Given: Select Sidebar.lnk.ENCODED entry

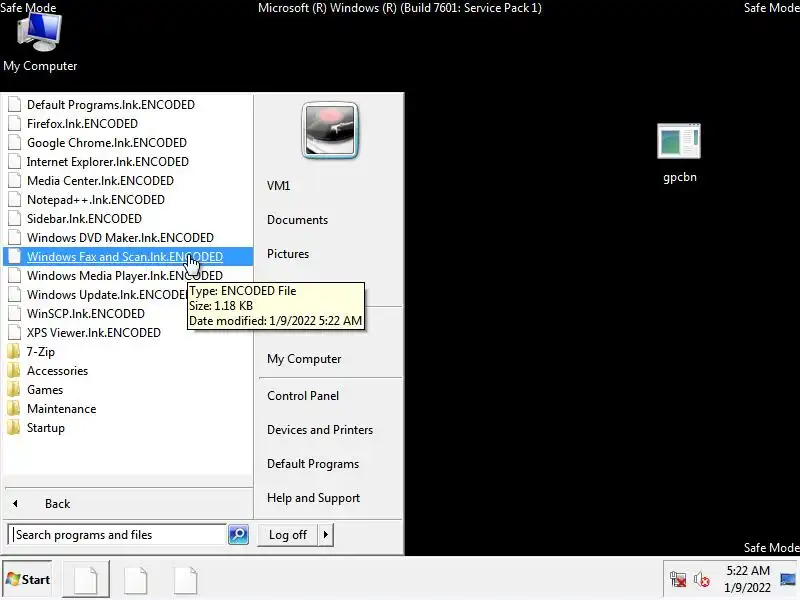Looking at the screenshot, I should click(84, 218).
